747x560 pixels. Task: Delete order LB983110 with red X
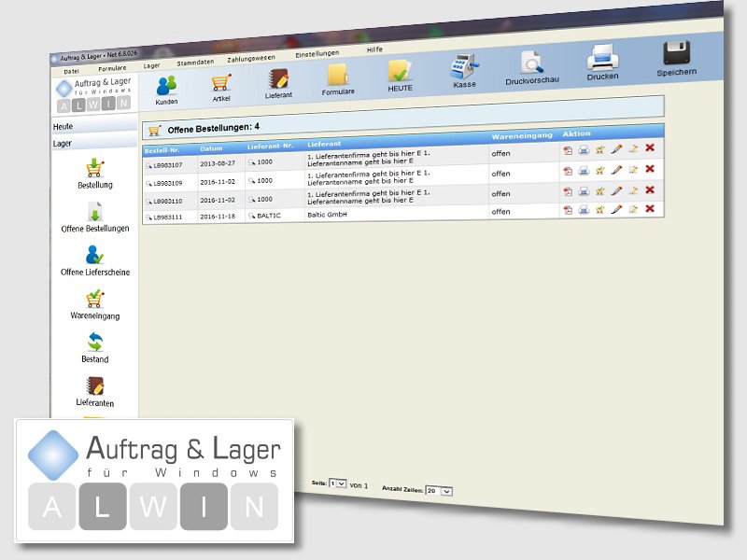(x=650, y=189)
